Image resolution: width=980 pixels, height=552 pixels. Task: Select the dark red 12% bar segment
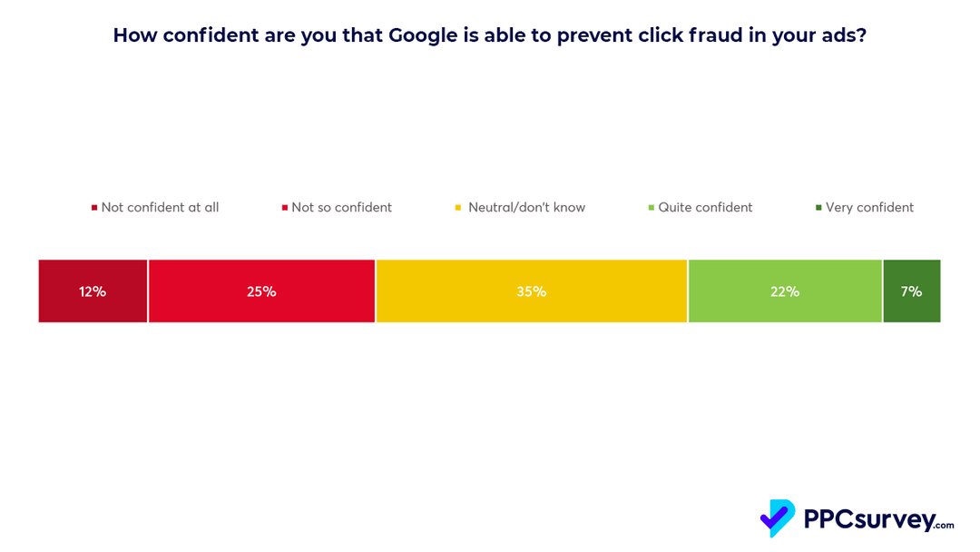tap(93, 291)
